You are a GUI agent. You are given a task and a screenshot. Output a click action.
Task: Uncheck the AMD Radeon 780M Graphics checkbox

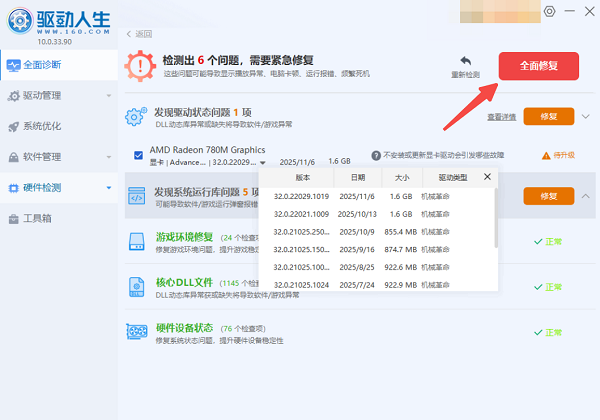click(139, 155)
